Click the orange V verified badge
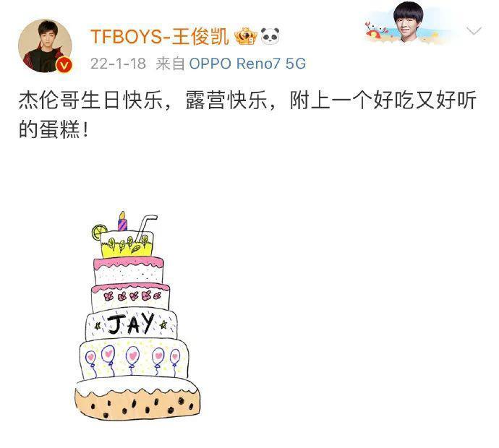The width and height of the screenshot is (499, 448). tap(64, 66)
